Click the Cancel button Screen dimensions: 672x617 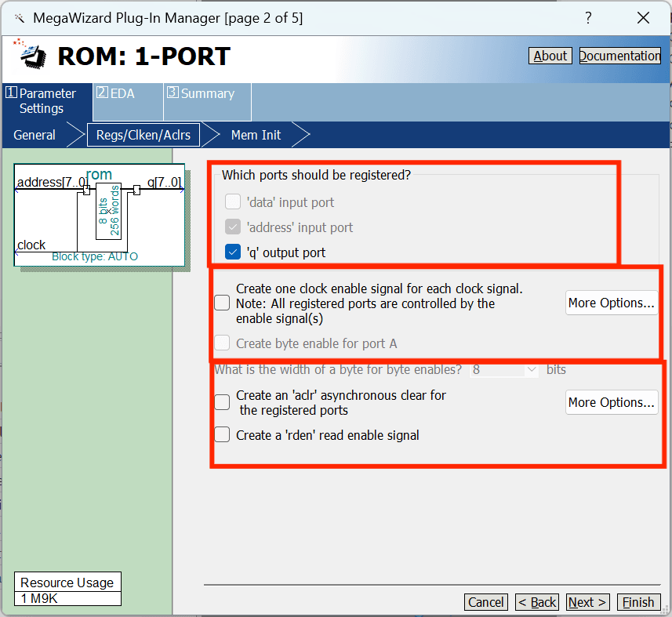pyautogui.click(x=485, y=602)
